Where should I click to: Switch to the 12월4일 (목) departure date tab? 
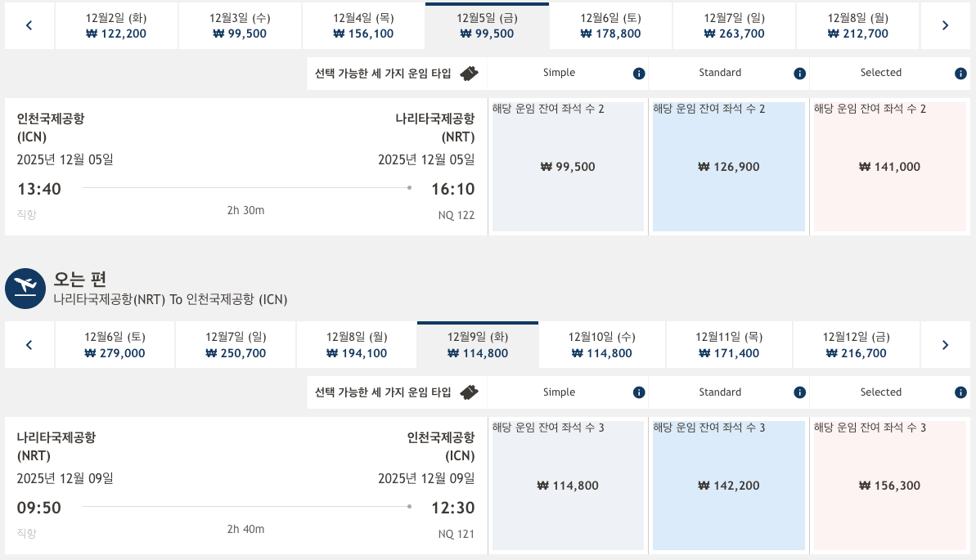click(363, 25)
